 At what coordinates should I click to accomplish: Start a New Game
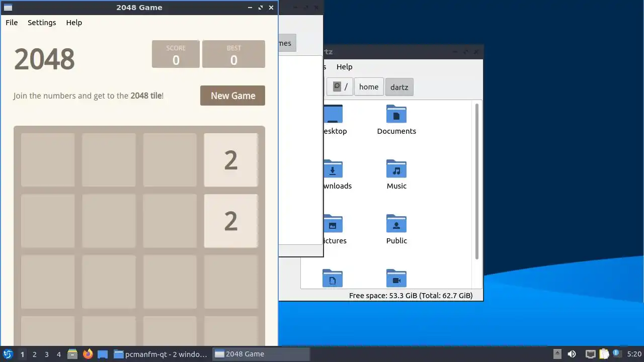(x=232, y=96)
